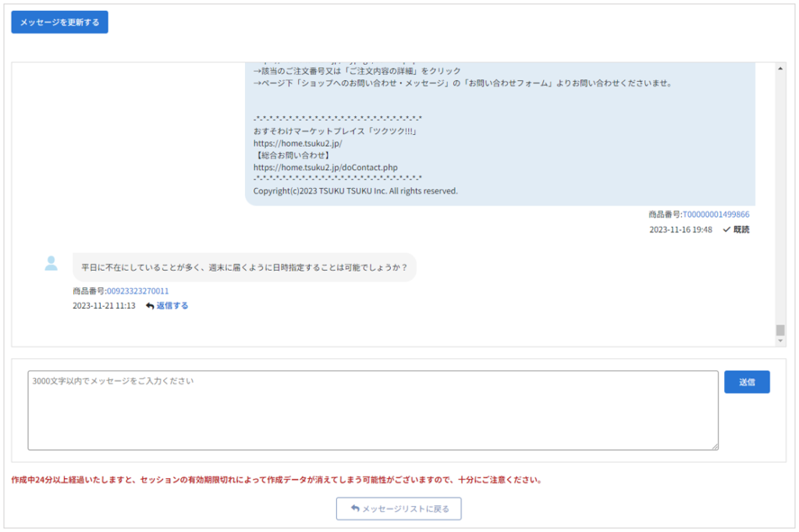Click the red session expiry warning text
799x532 pixels.
coord(277,480)
